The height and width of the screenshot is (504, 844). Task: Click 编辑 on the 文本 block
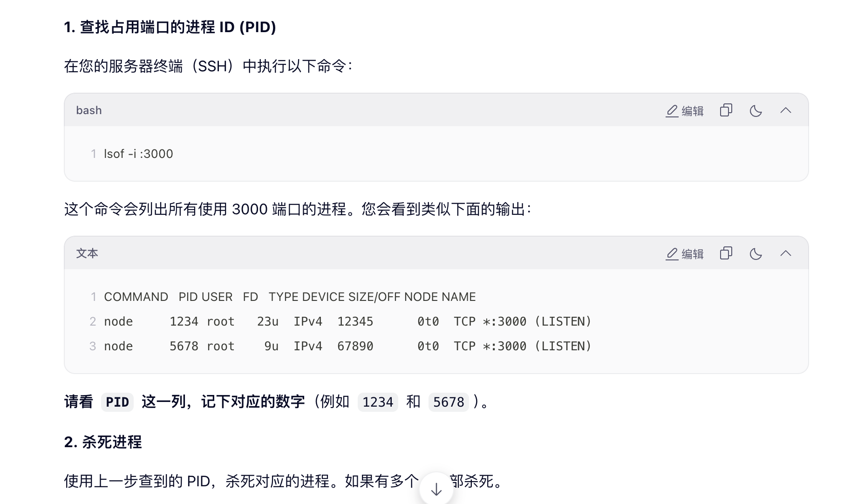pyautogui.click(x=684, y=254)
